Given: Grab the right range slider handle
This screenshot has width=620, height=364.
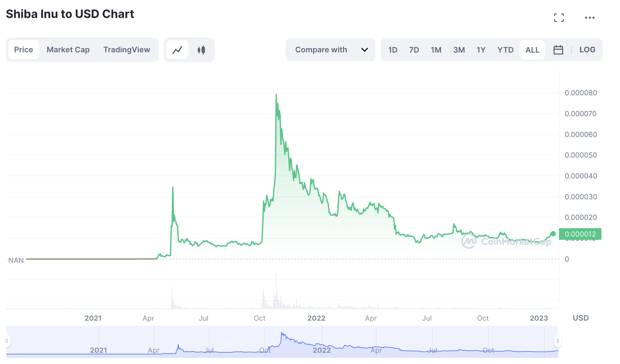Looking at the screenshot, I should click(x=558, y=341).
